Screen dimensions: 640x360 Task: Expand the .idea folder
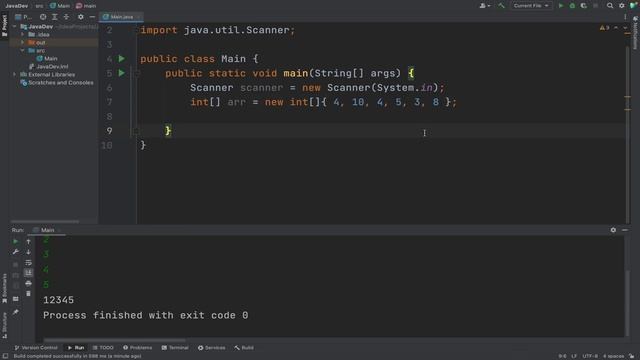23,35
